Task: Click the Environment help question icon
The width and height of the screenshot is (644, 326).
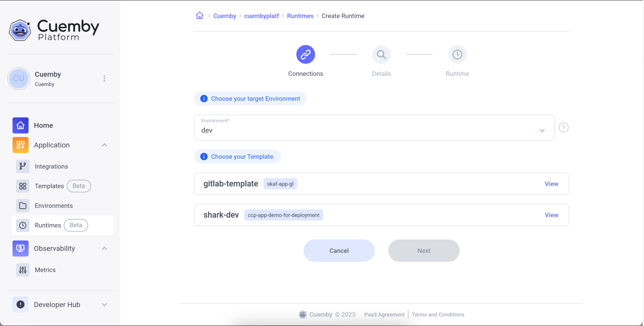Action: pyautogui.click(x=564, y=128)
